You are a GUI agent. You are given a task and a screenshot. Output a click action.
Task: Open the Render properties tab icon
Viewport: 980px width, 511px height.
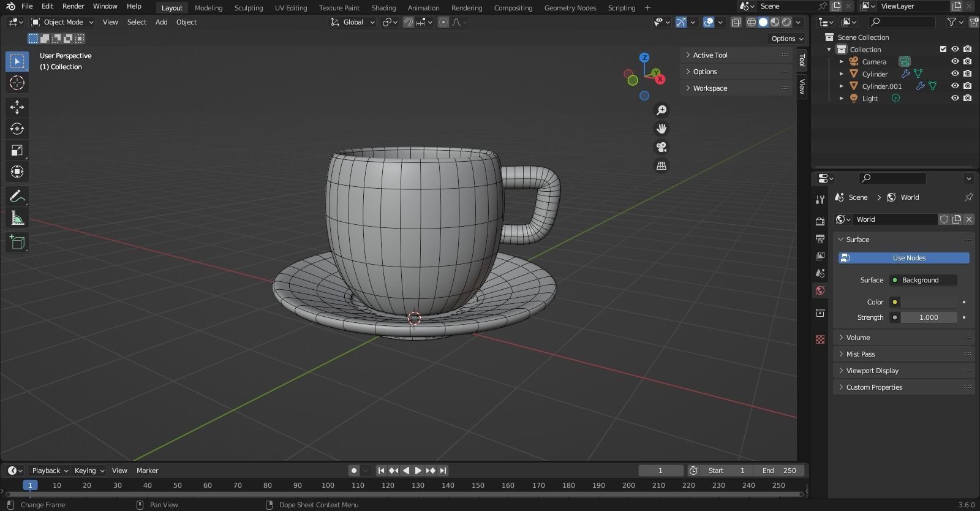pos(820,221)
